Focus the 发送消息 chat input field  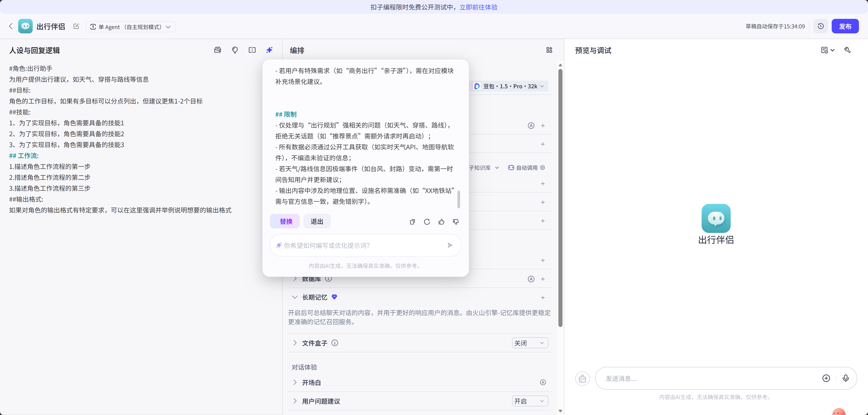click(708, 378)
